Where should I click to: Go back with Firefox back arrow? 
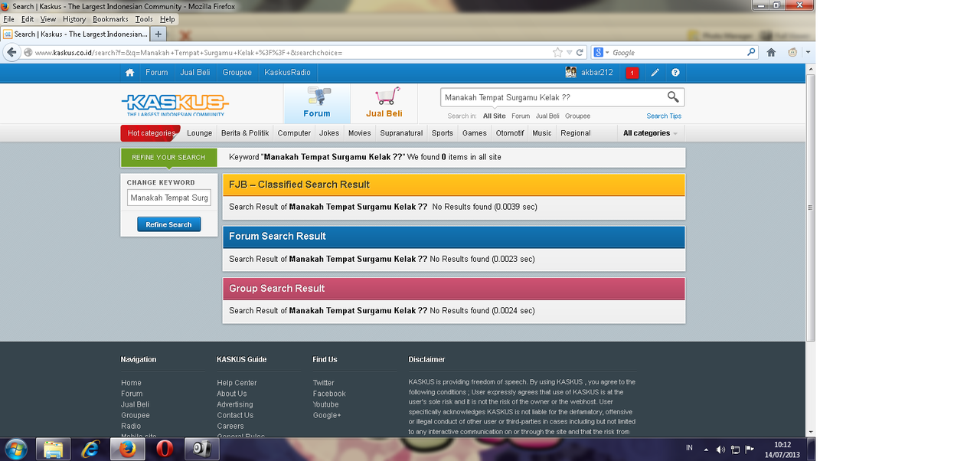pyautogui.click(x=11, y=52)
